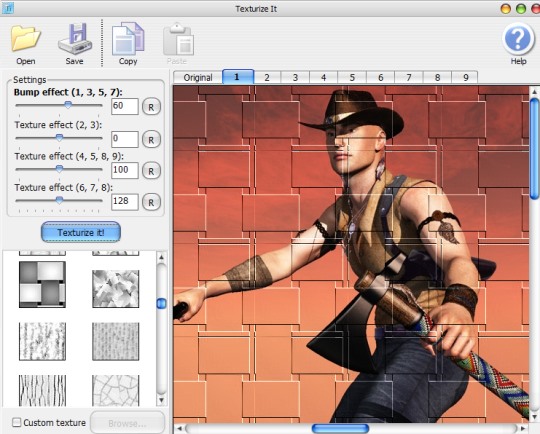Click the Texturize it! button
This screenshot has width=540, height=434.
(x=81, y=232)
